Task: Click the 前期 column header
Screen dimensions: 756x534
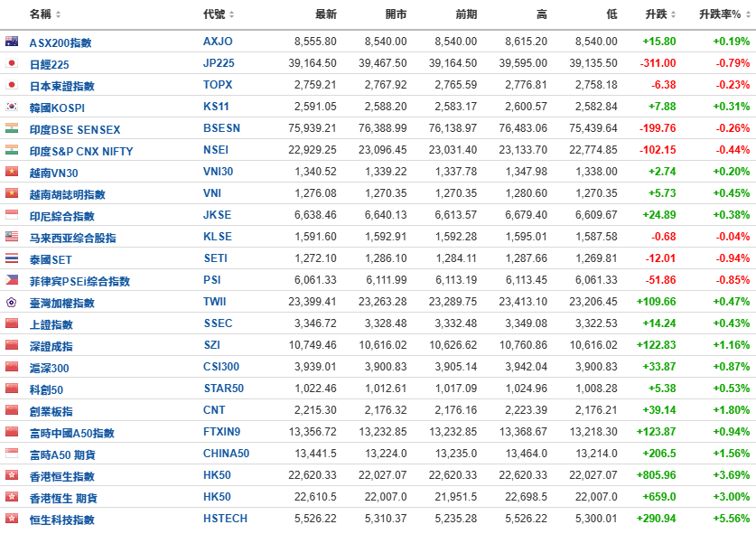Action: pyautogui.click(x=466, y=14)
